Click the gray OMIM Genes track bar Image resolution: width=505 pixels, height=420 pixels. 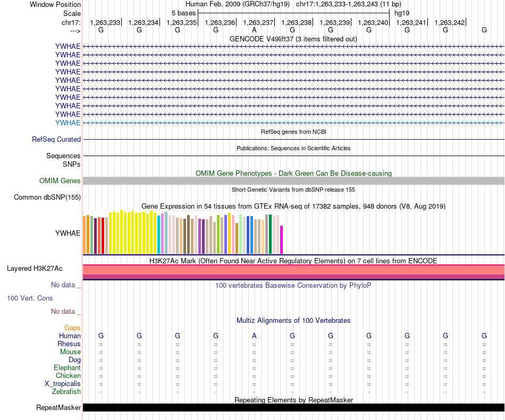pos(294,181)
